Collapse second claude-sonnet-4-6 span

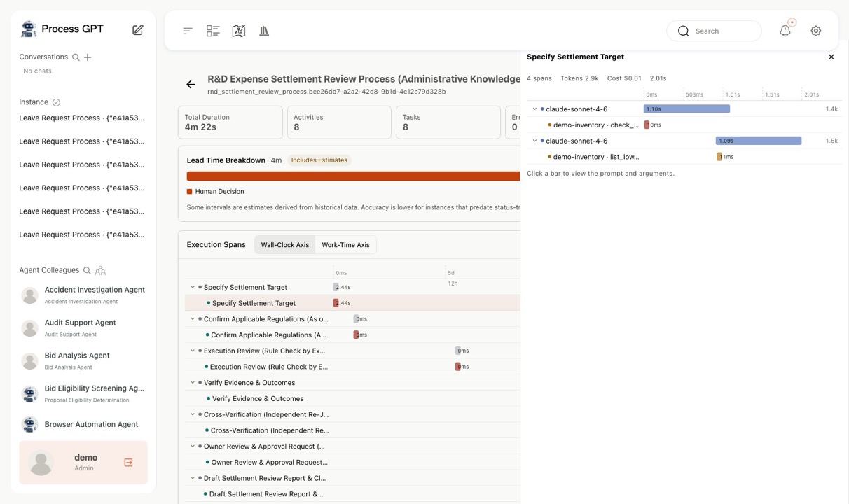(534, 141)
